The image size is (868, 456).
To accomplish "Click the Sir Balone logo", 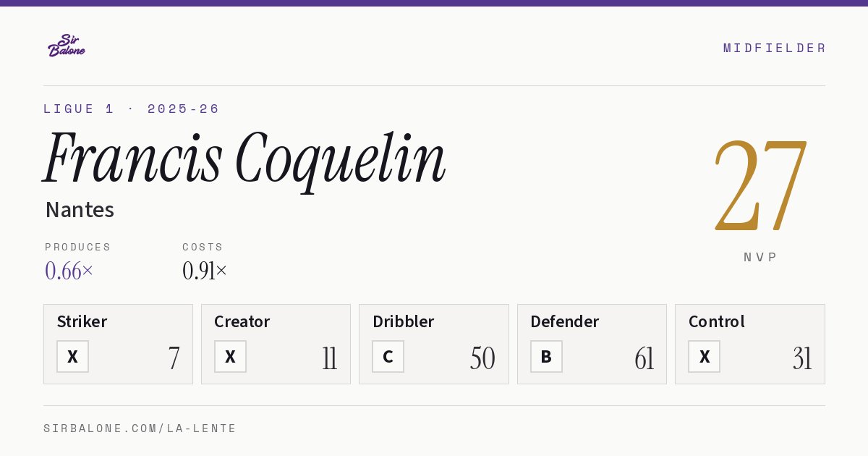I will coord(67,46).
